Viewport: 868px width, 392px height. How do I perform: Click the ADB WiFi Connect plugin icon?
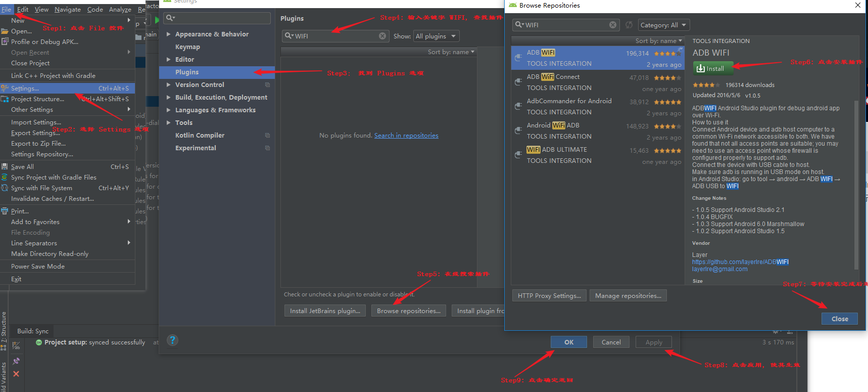tap(518, 82)
